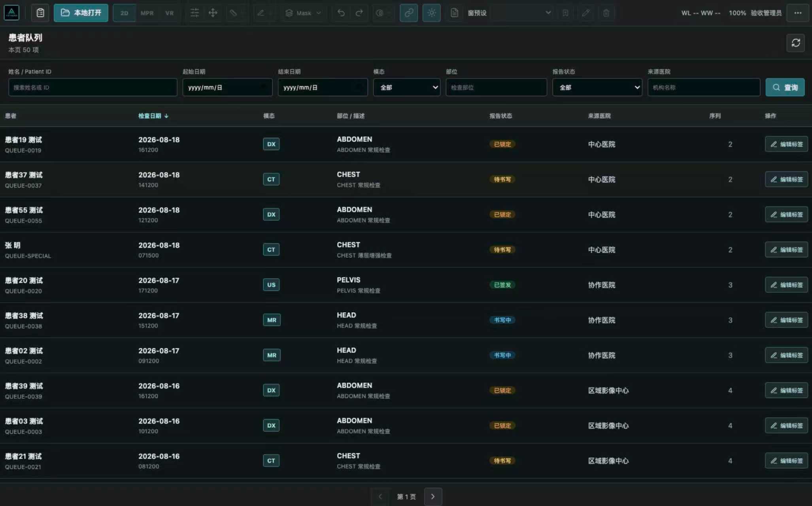This screenshot has width=812, height=506.
Task: Switch to 2D view mode
Action: (124, 13)
